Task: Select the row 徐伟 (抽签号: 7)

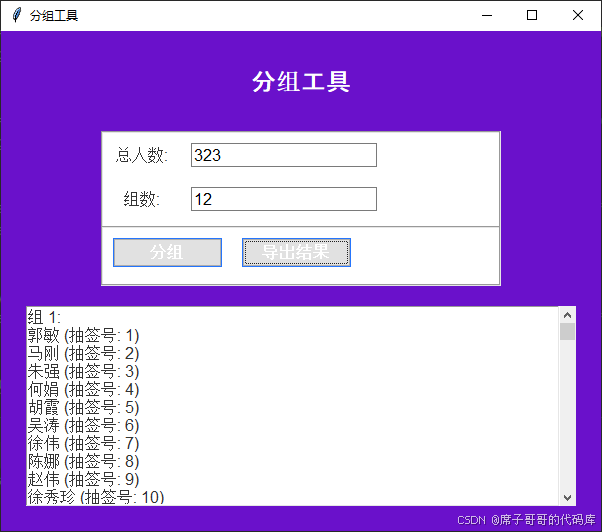Action: pyautogui.click(x=83, y=443)
